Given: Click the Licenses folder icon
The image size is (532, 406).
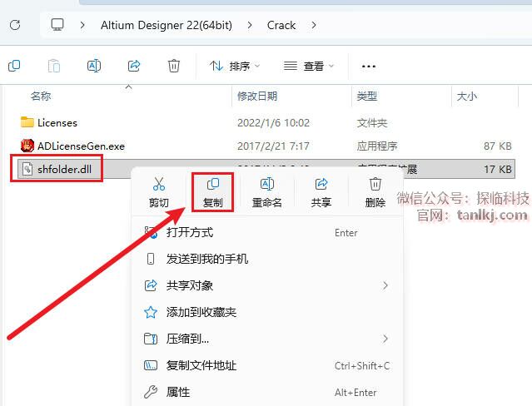Looking at the screenshot, I should 27,122.
